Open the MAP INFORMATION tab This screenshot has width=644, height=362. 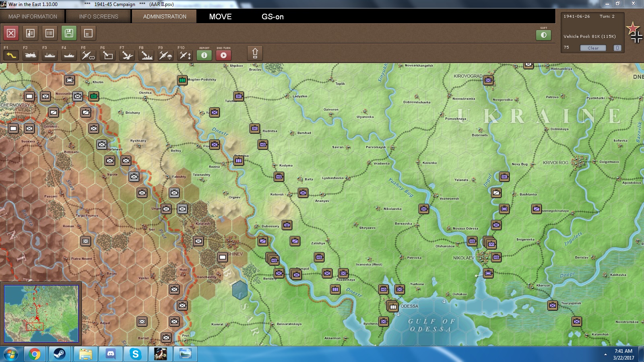(33, 16)
